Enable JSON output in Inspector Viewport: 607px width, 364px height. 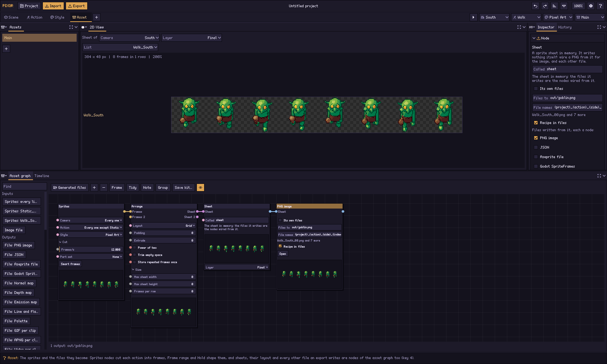536,147
